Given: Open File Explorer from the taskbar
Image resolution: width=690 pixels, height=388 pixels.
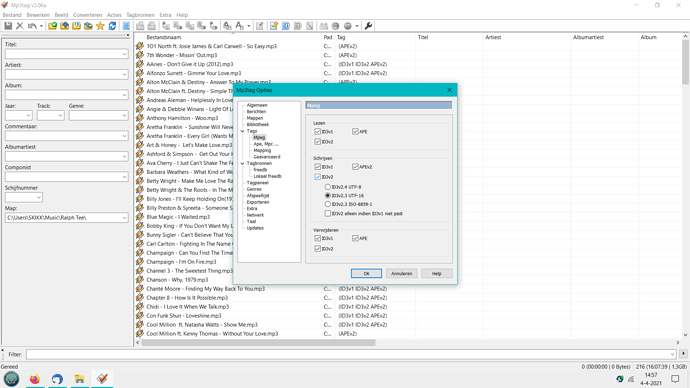Looking at the screenshot, I should click(x=80, y=379).
